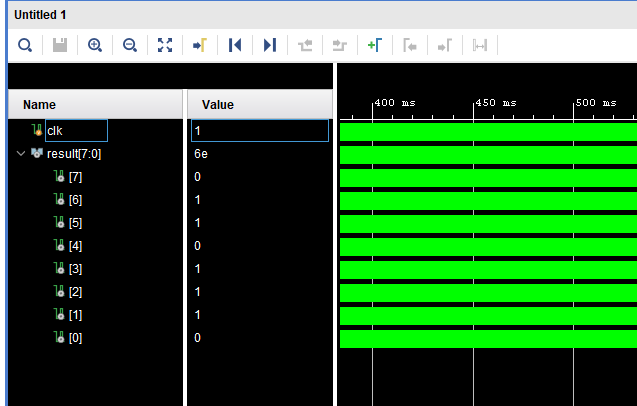
Task: Select bit [5] of result
Action: pos(75,223)
